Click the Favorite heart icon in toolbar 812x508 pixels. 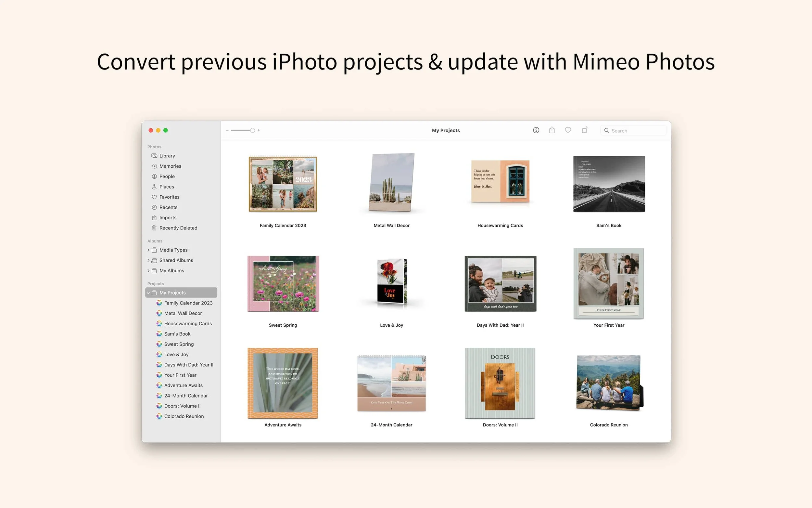pos(568,130)
